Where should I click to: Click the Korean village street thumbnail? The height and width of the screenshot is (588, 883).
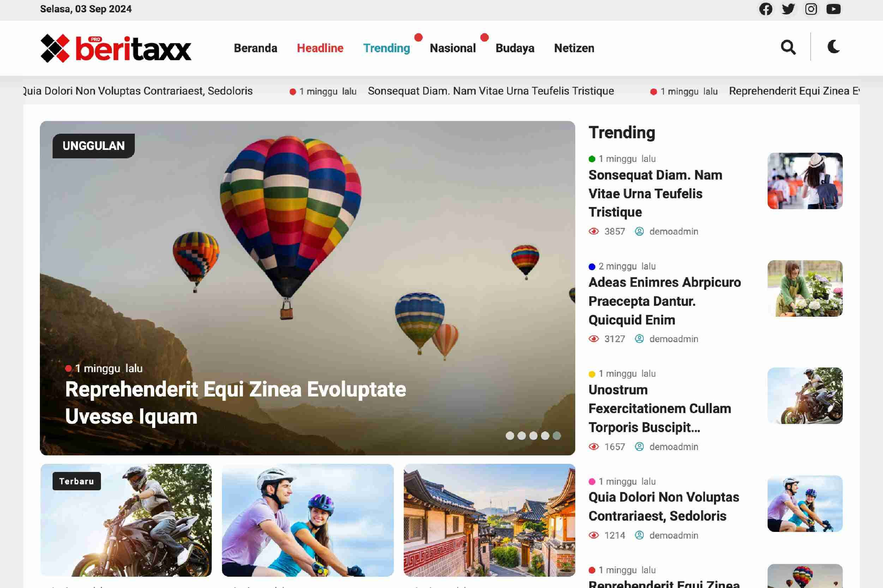(489, 520)
